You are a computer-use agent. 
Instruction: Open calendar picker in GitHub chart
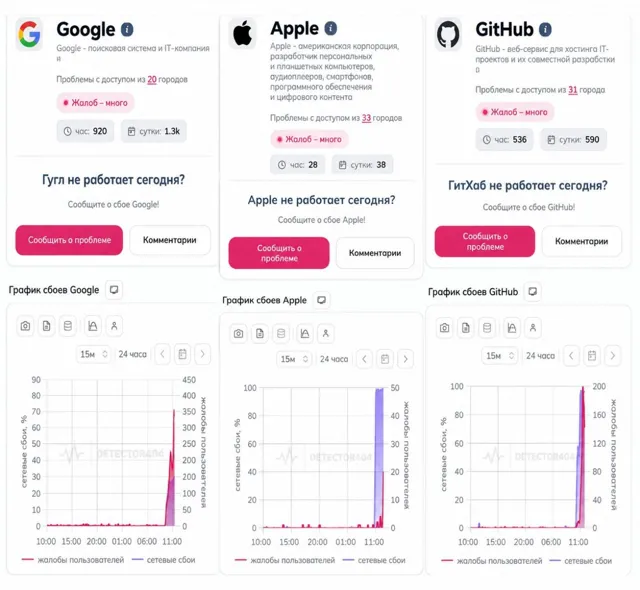tap(592, 356)
